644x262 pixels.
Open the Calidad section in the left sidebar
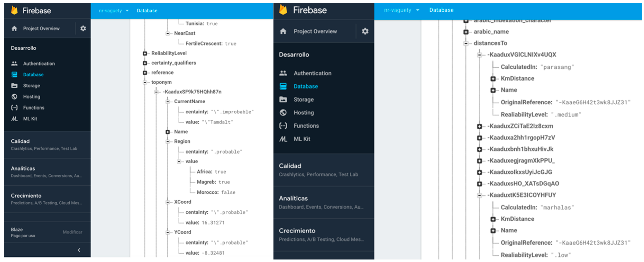pos(20,141)
